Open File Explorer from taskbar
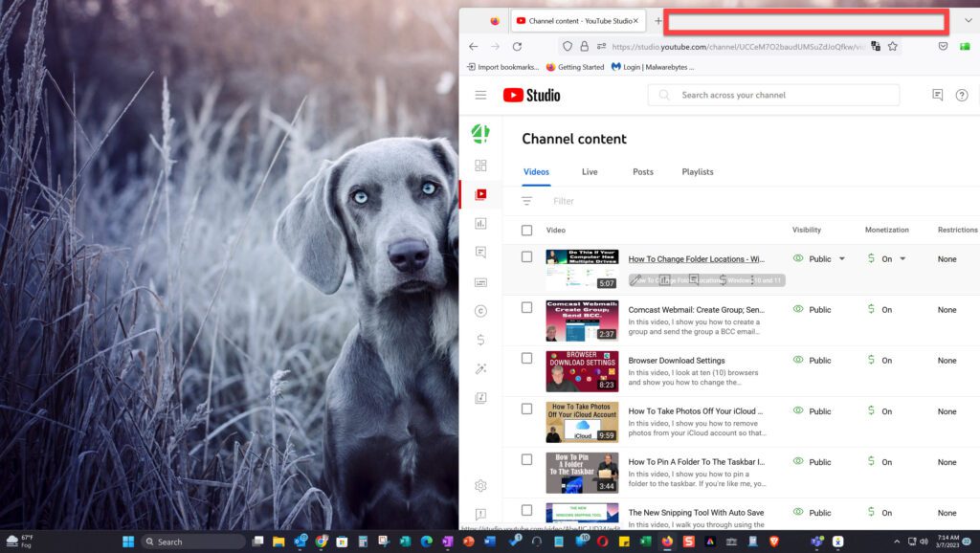Image resolution: width=980 pixels, height=553 pixels. click(278, 542)
